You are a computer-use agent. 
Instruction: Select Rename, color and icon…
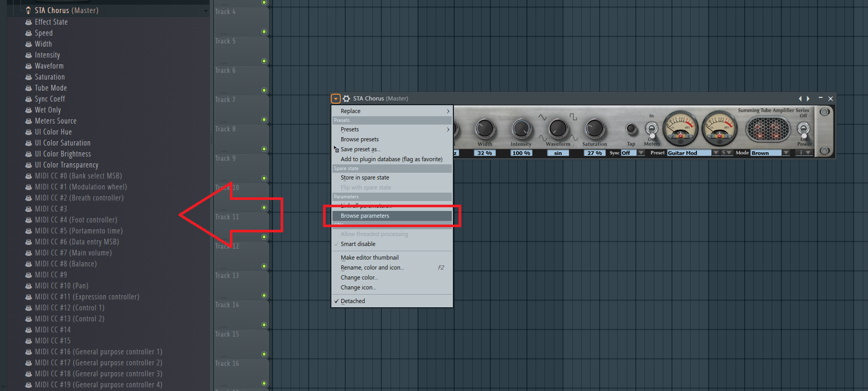tap(392, 267)
